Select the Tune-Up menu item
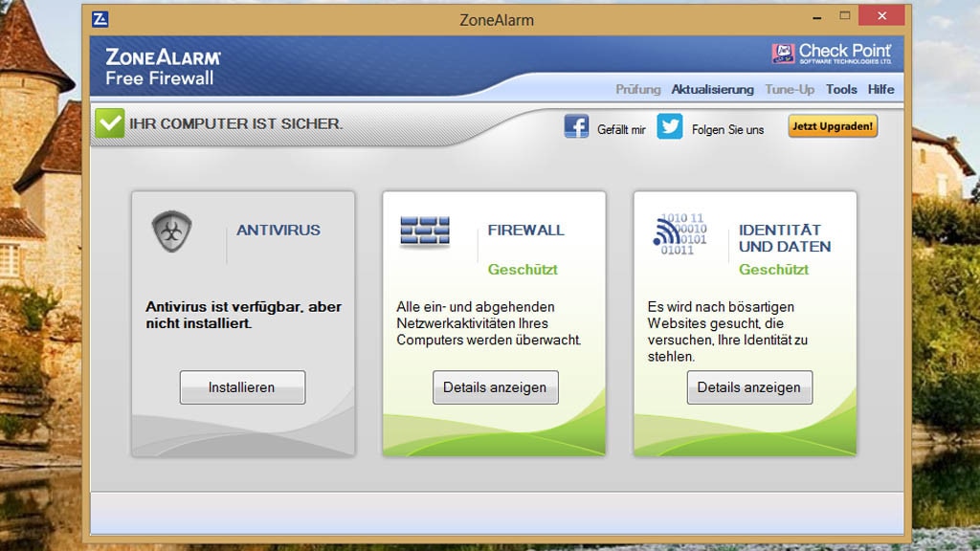This screenshot has width=980, height=551. 790,89
